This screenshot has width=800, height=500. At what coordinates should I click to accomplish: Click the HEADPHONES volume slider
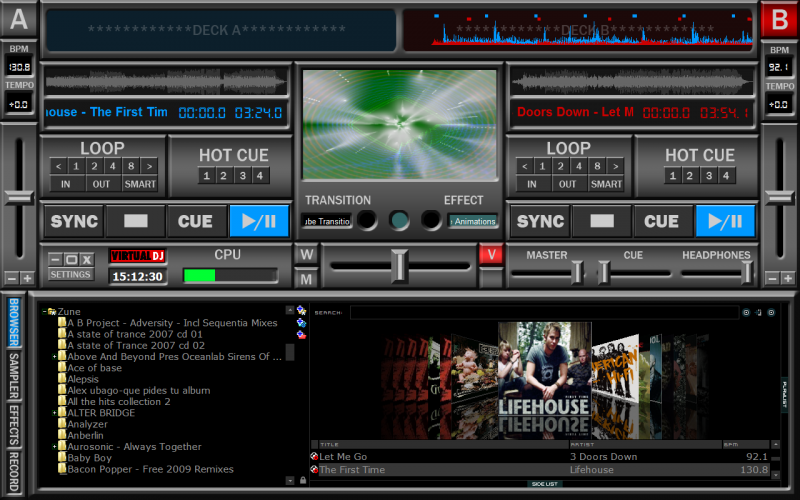click(747, 272)
